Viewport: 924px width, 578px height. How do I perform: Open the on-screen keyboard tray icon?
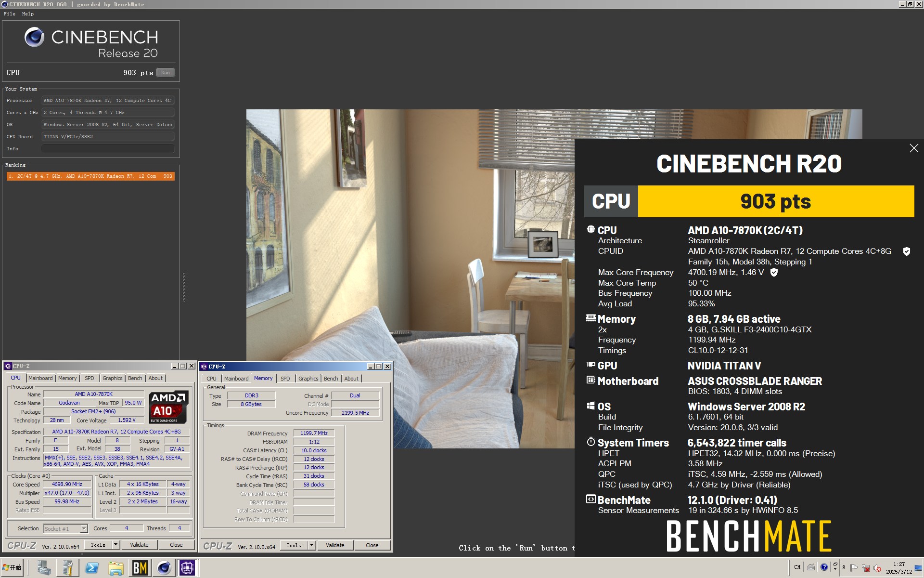811,567
